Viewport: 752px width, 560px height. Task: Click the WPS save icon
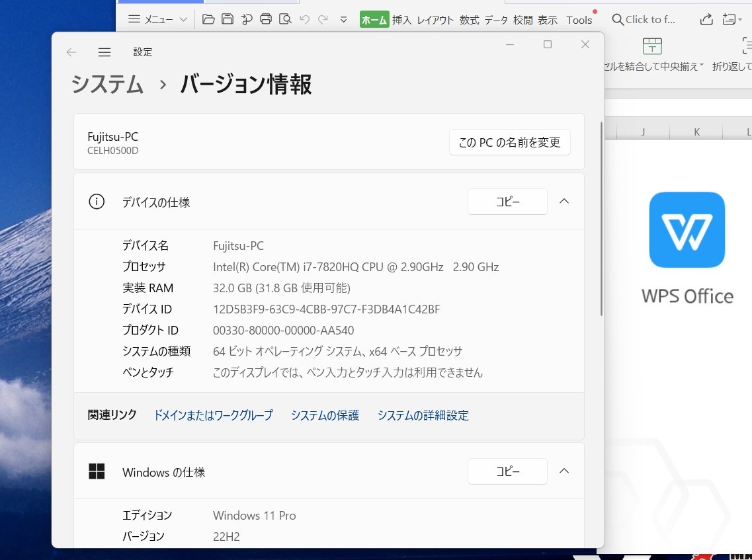coord(228,19)
